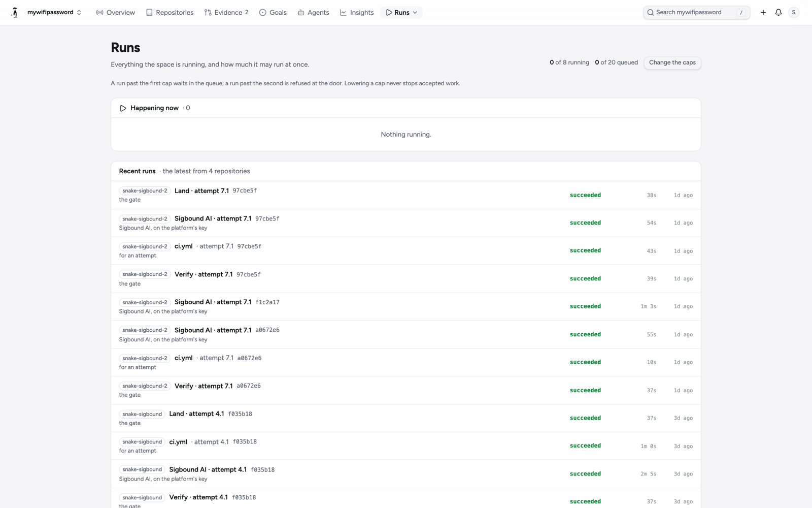Click commit hash f1c2a17

(x=267, y=302)
